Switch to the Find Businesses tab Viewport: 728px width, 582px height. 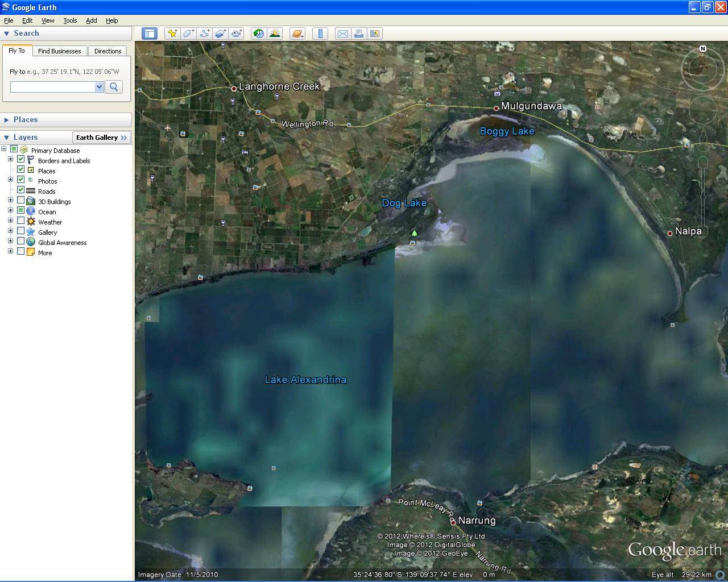pyautogui.click(x=60, y=51)
